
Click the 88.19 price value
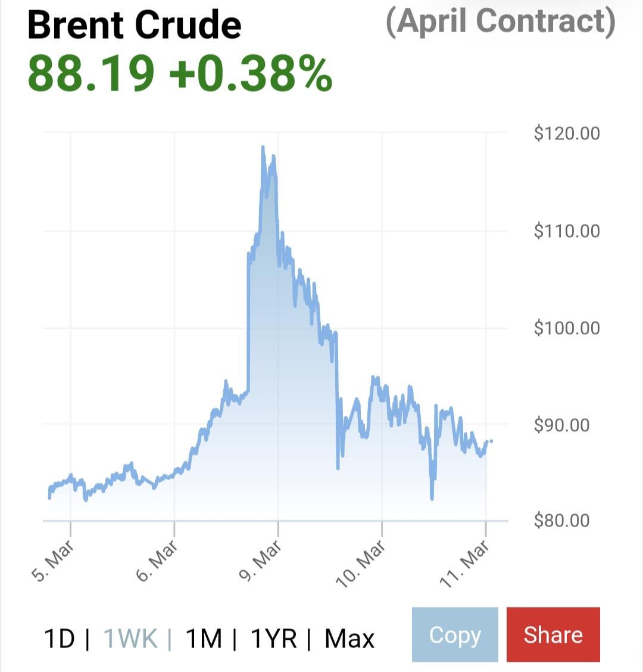[x=90, y=74]
